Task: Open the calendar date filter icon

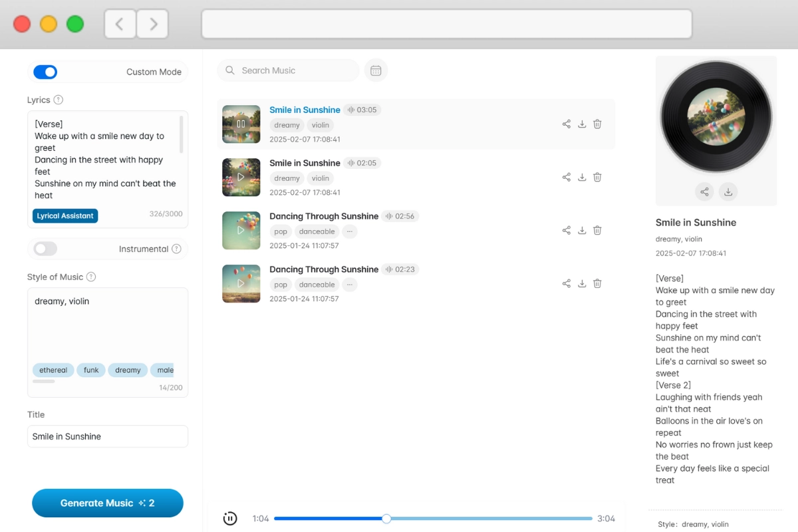Action: (x=376, y=70)
